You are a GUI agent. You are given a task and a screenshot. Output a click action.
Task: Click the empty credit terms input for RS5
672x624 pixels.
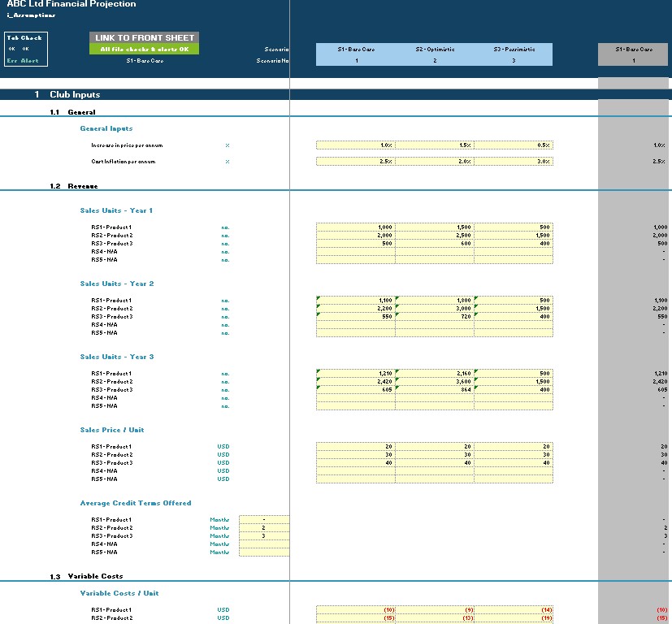pos(264,552)
